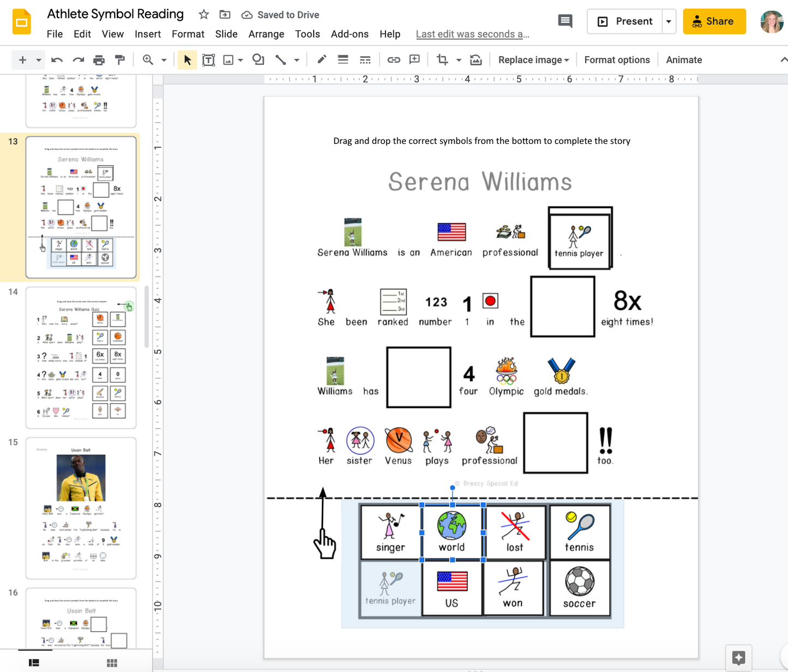Click Format options button
Viewport: 788px width, 672px height.
point(617,60)
